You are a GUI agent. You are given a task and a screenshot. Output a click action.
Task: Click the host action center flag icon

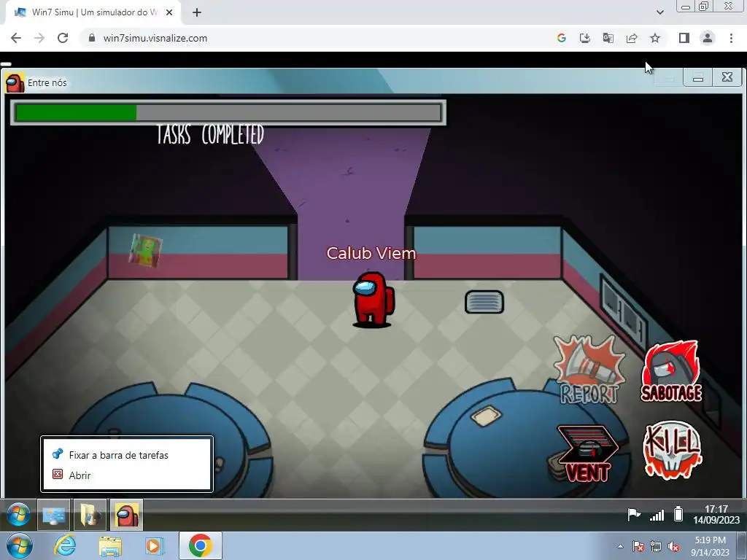(638, 547)
